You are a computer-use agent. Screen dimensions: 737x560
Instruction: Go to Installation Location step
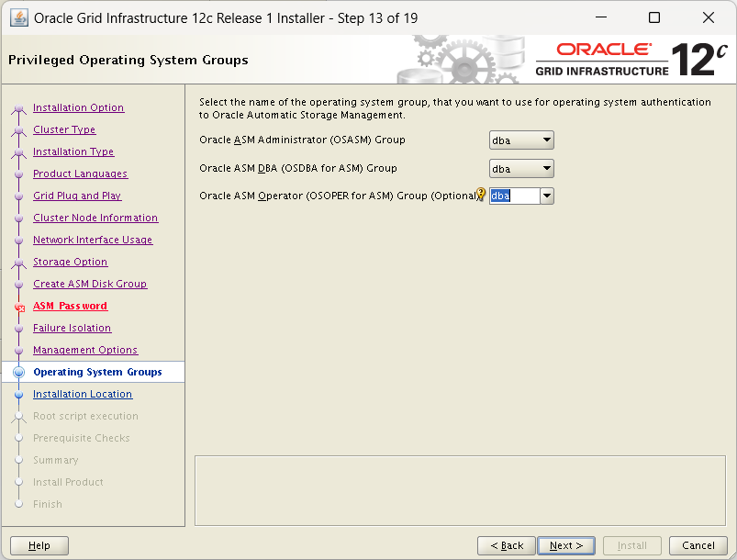83,394
